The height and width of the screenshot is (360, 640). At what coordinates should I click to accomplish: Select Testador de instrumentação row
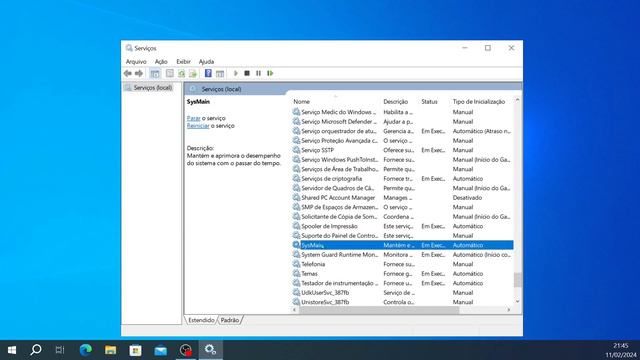[402, 283]
